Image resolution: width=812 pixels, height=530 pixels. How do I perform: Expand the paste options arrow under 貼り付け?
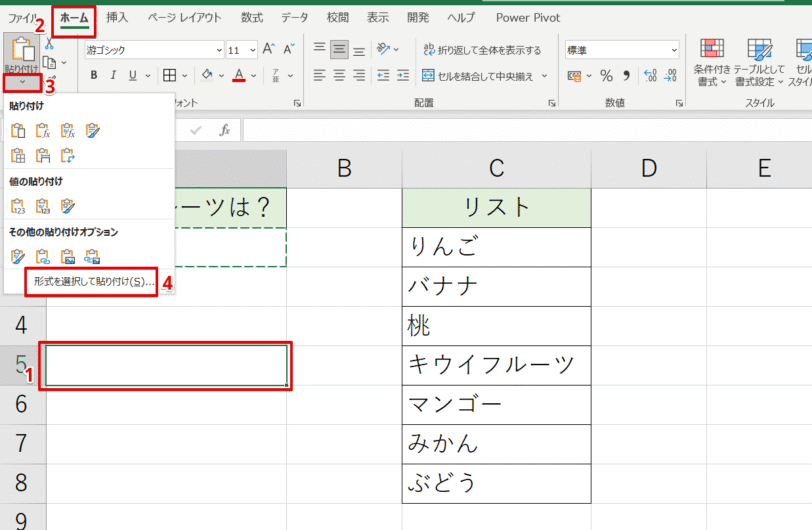[22, 82]
